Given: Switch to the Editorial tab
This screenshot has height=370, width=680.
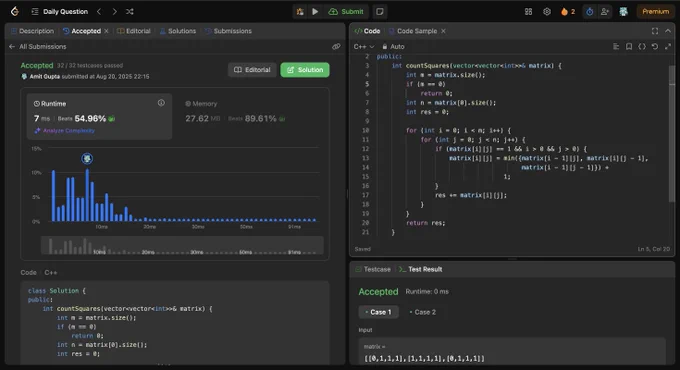Looking at the screenshot, I should pyautogui.click(x=134, y=31).
